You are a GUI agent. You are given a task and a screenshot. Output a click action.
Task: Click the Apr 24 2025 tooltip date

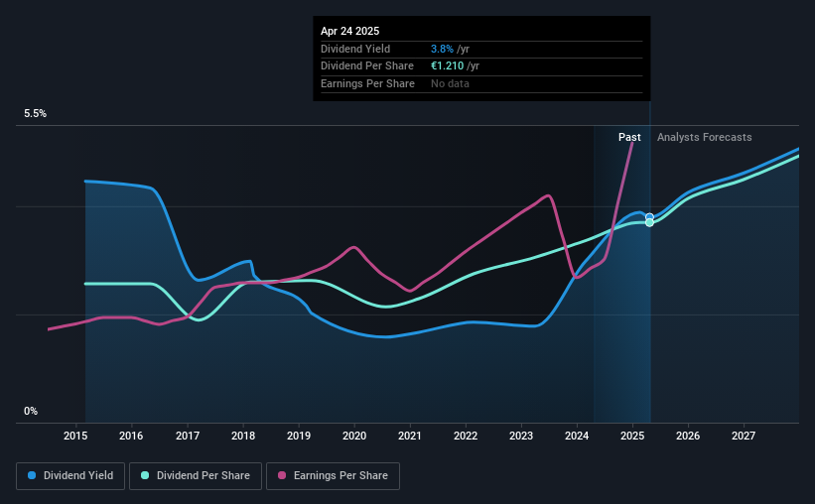[349, 31]
